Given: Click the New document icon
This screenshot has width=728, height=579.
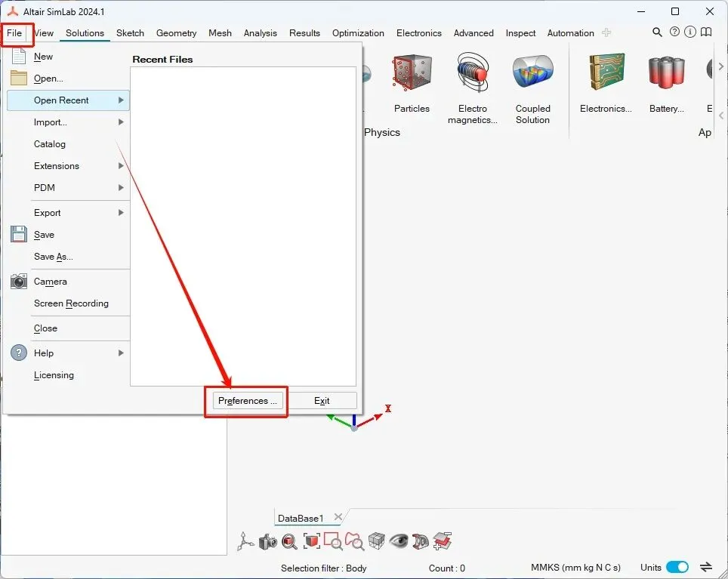Looking at the screenshot, I should point(19,56).
